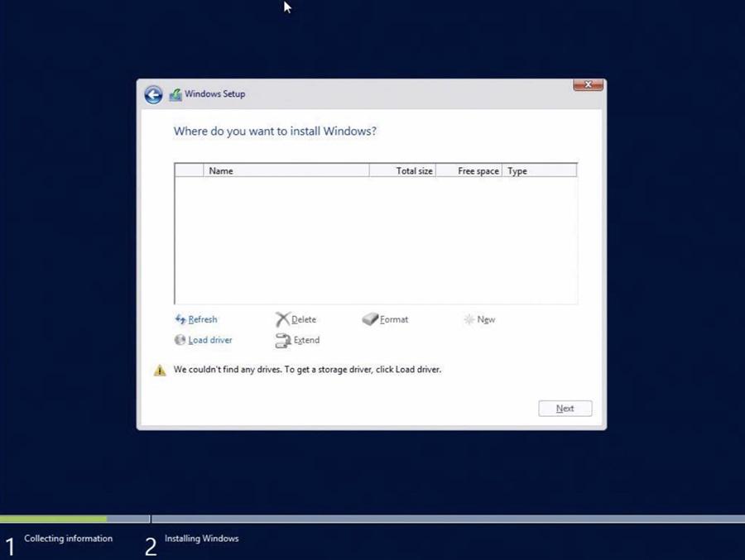
Task: Click the Free space column header
Action: tap(478, 170)
